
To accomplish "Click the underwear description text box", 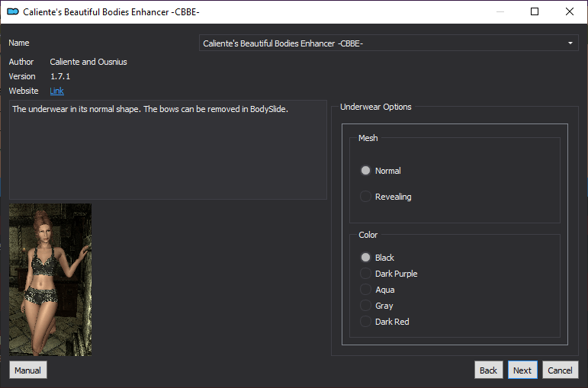I will (168, 149).
